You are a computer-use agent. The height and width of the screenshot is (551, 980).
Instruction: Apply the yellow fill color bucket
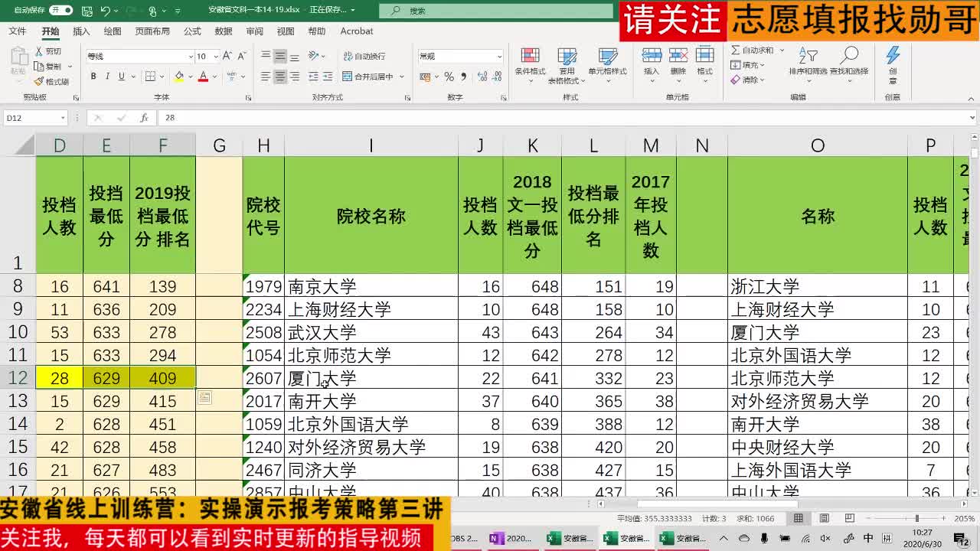pyautogui.click(x=179, y=77)
